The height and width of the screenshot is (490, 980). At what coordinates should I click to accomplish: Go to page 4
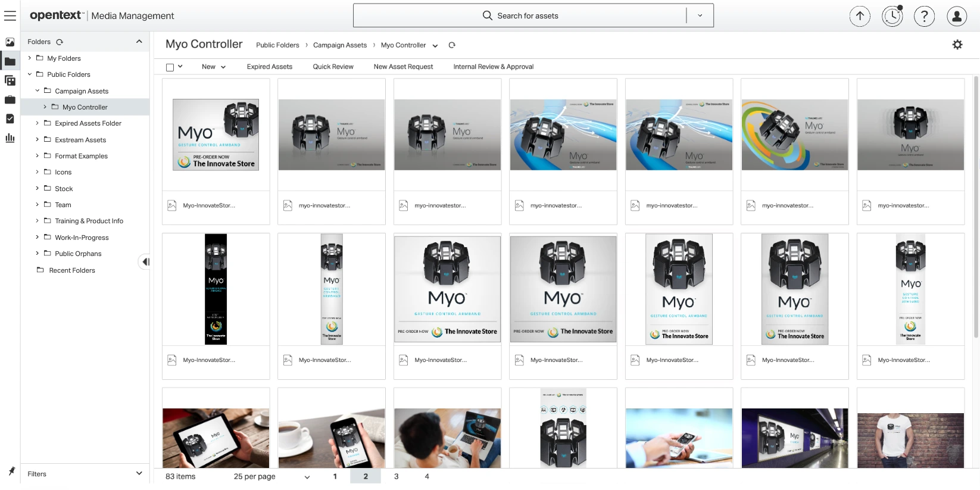pos(427,476)
